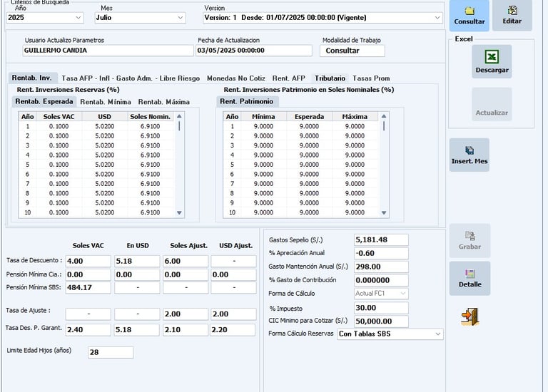Click the Consultar folder icon button
Viewport: 548px width, 392px height.
pos(469,16)
